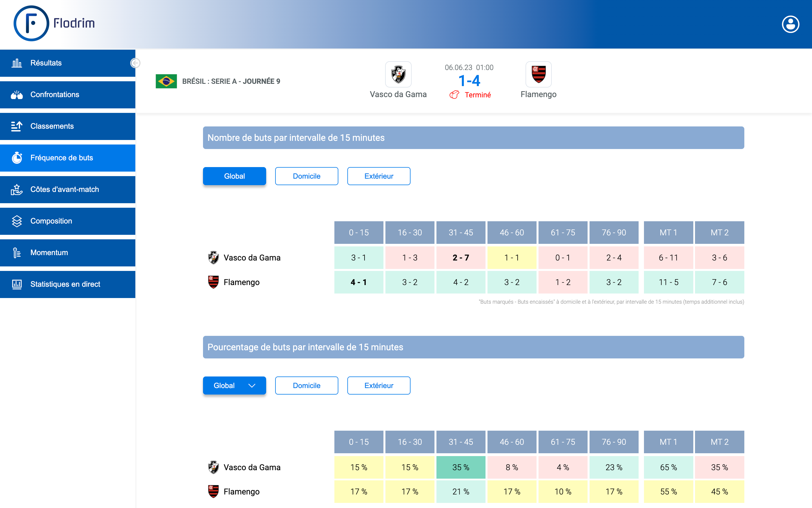
Task: Click the Résultats bar chart icon
Action: (x=16, y=63)
